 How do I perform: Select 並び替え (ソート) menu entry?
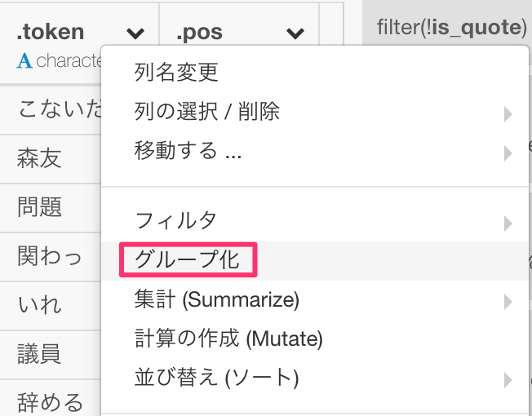(x=216, y=378)
